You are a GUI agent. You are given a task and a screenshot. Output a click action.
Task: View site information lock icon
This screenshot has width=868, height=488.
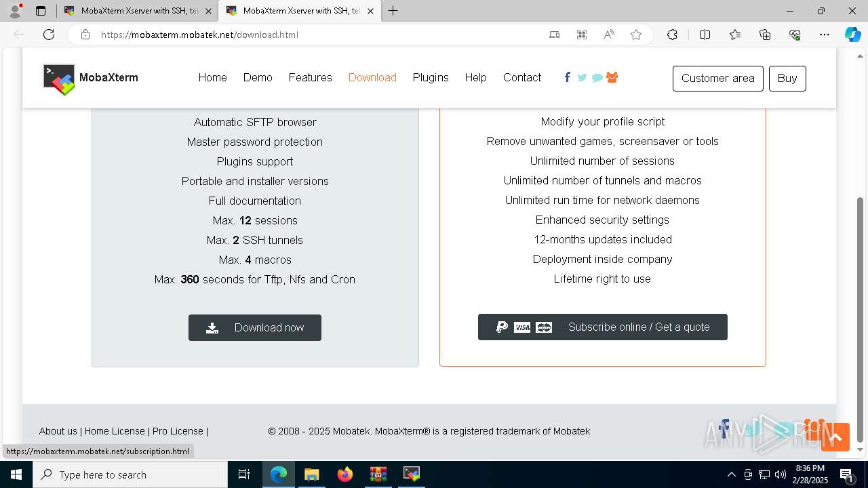85,35
